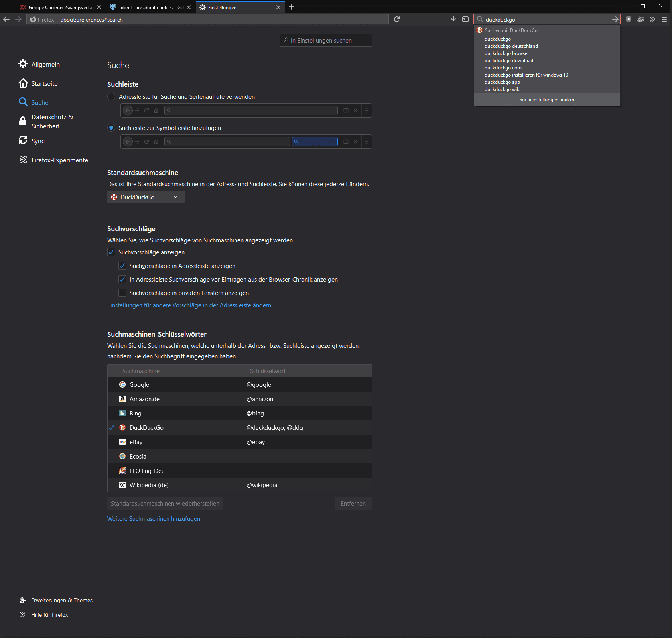
Task: Toggle Suchvorschläge in Adressleiste anzeigen
Action: click(x=122, y=266)
